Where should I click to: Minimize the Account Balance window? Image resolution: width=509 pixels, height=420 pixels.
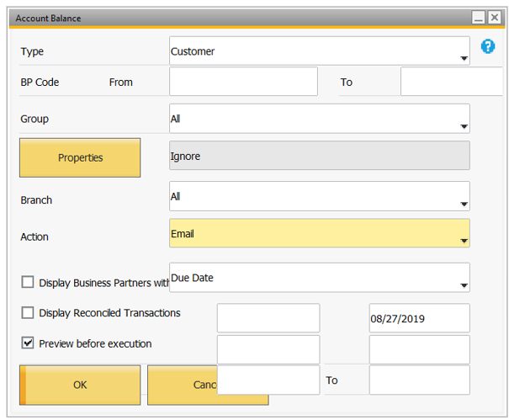coord(478,17)
